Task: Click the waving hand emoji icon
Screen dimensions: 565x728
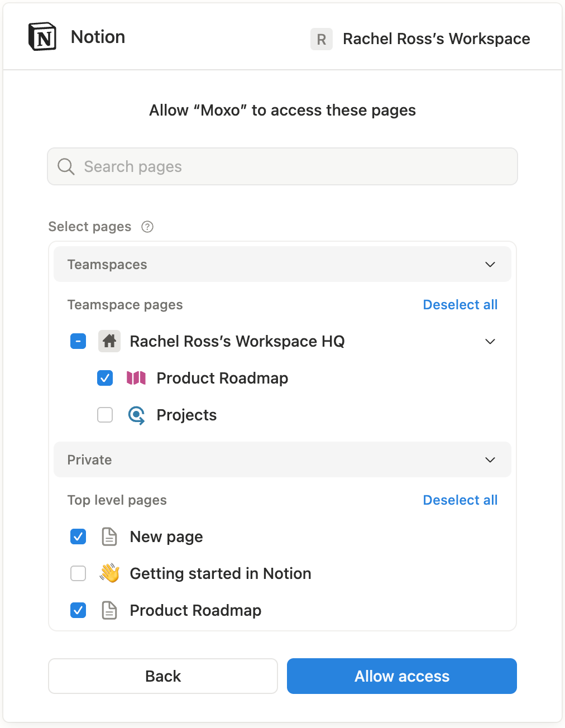Action: 109,573
